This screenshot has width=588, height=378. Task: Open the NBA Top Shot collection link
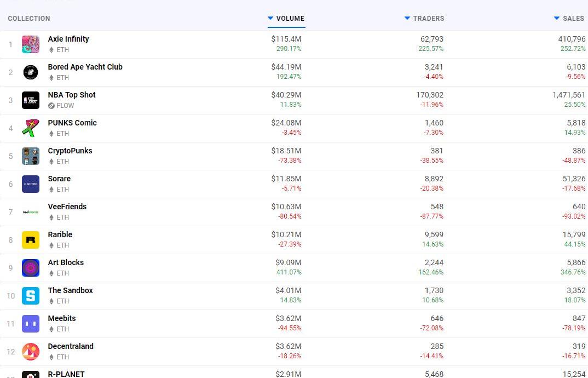[x=72, y=95]
